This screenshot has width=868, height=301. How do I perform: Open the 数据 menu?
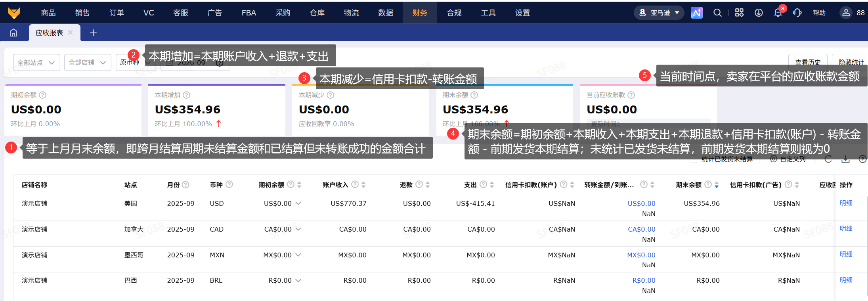click(386, 13)
